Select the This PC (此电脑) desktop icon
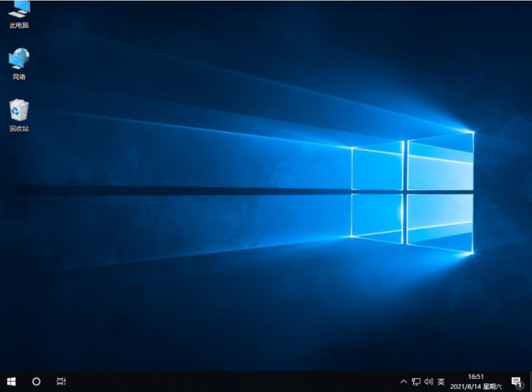The width and height of the screenshot is (532, 392). pyautogui.click(x=19, y=15)
